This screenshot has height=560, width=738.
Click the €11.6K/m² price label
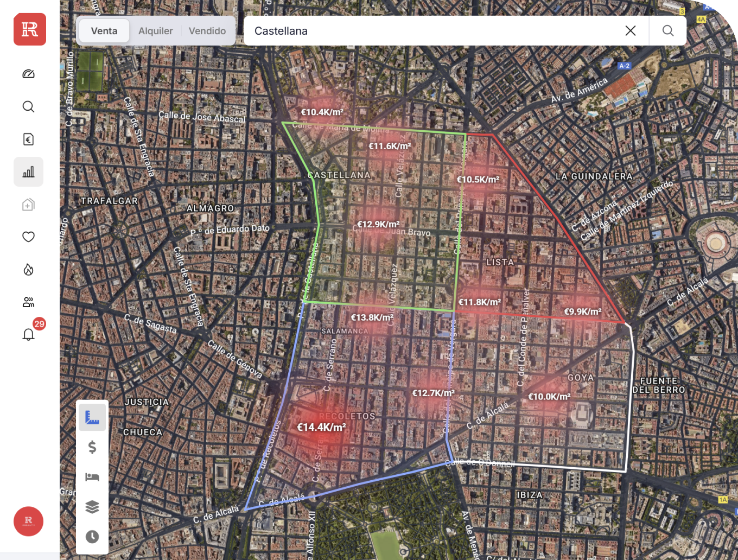390,146
